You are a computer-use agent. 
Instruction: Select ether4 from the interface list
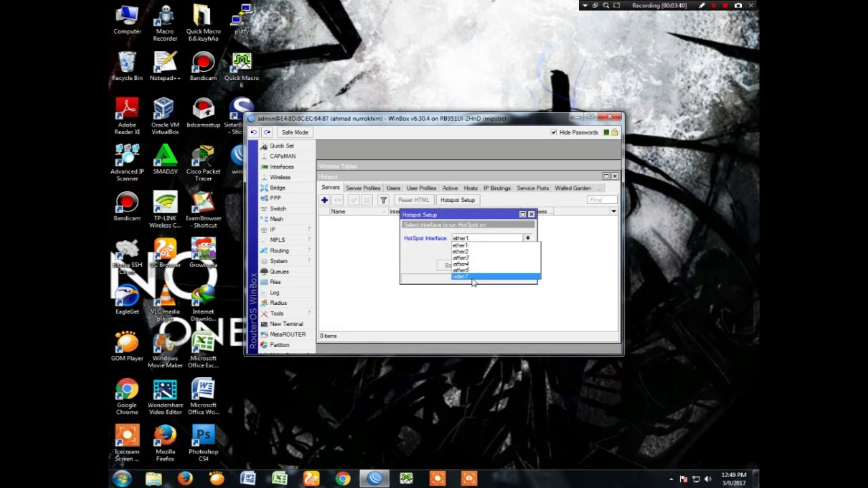496,264
